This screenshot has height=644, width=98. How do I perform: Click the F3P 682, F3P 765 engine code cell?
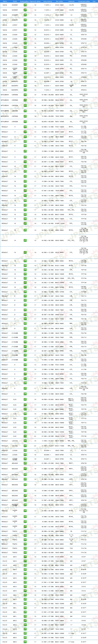(x=84, y=287)
